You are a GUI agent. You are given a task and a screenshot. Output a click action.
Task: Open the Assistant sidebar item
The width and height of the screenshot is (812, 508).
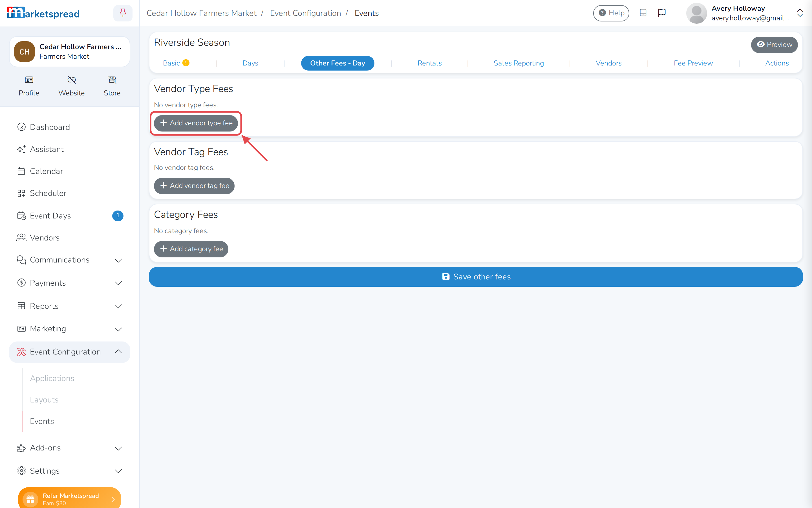click(69, 149)
